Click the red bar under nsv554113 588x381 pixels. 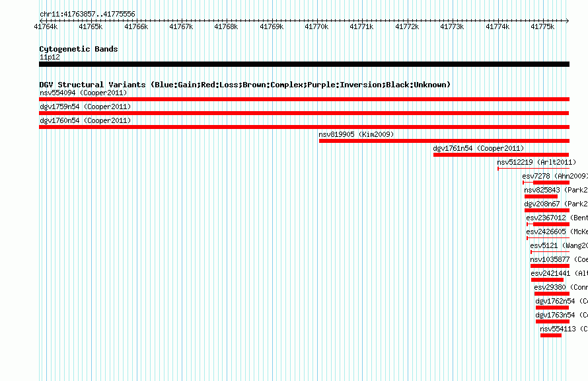(551, 335)
